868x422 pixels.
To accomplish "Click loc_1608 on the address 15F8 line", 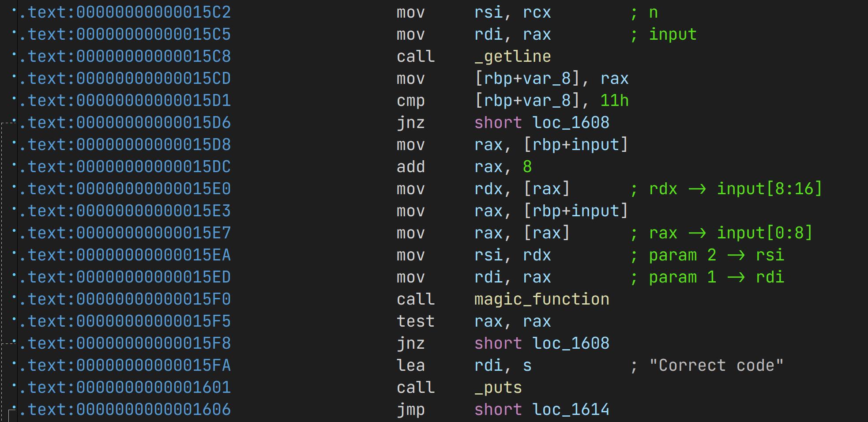I will click(571, 343).
